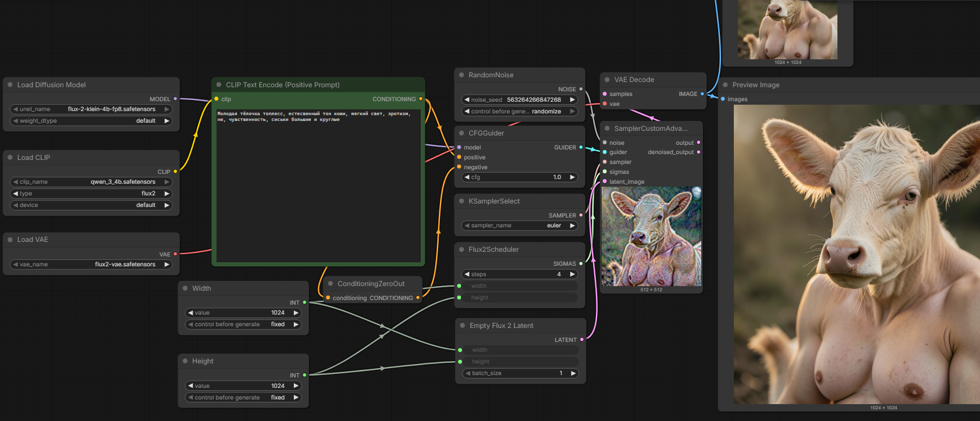Image resolution: width=980 pixels, height=421 pixels.
Task: Decrease the cfg value with left arrow
Action: tap(467, 177)
